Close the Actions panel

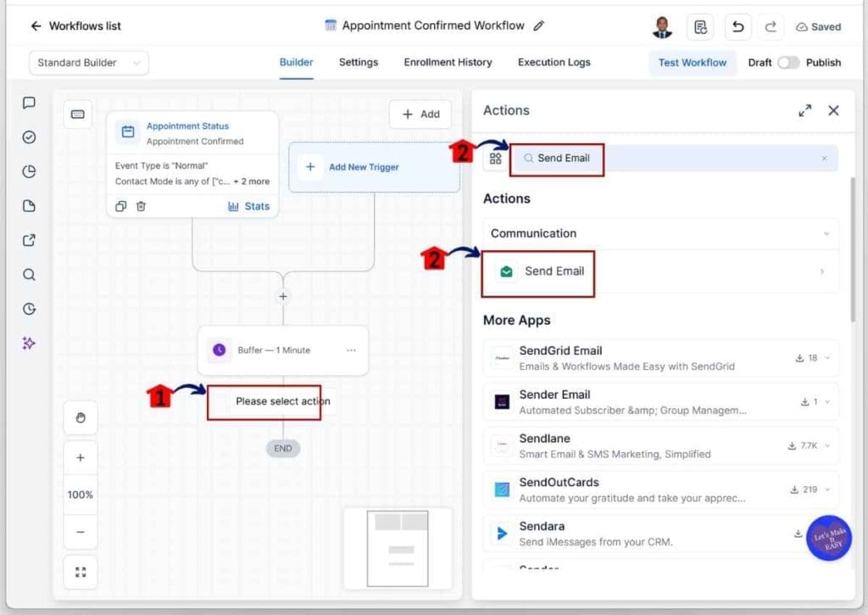[833, 111]
